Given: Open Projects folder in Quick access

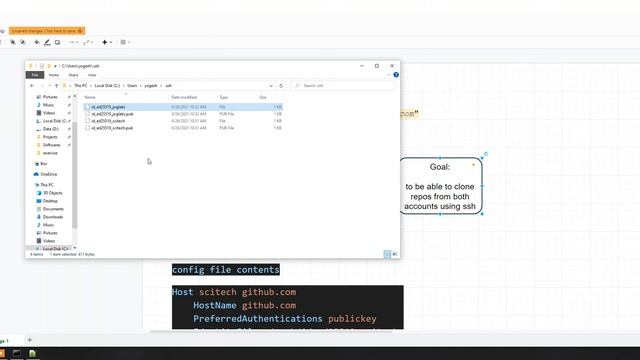Looking at the screenshot, I should coord(50,137).
